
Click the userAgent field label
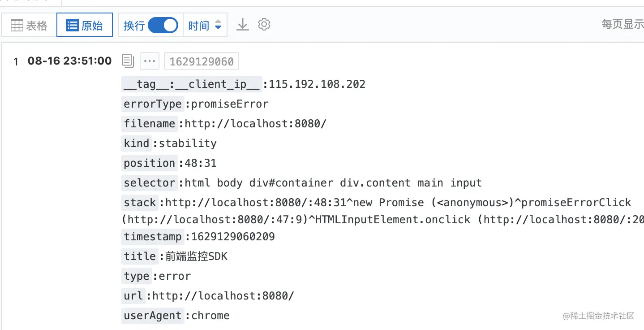153,316
